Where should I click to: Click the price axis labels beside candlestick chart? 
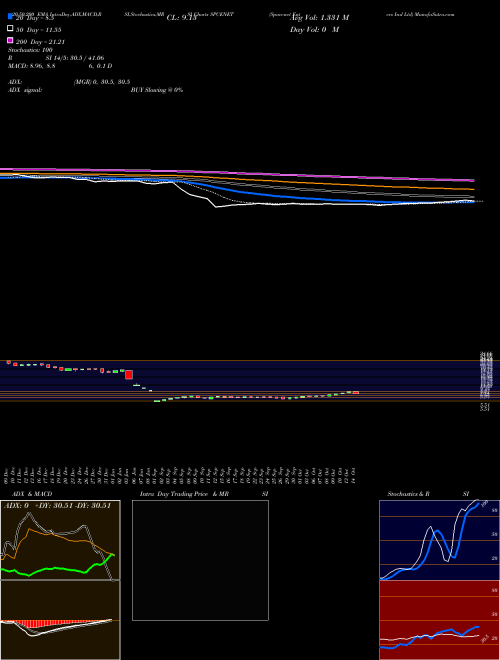(x=486, y=381)
